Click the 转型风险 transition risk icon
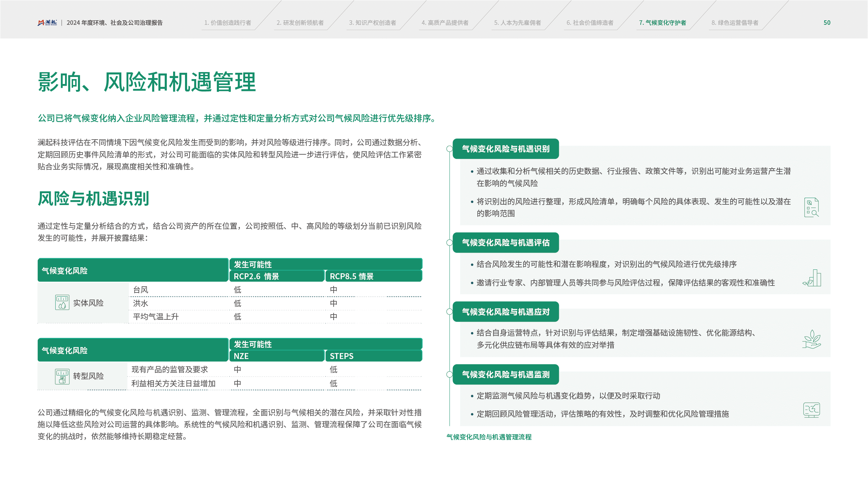The image size is (868, 486). (62, 376)
